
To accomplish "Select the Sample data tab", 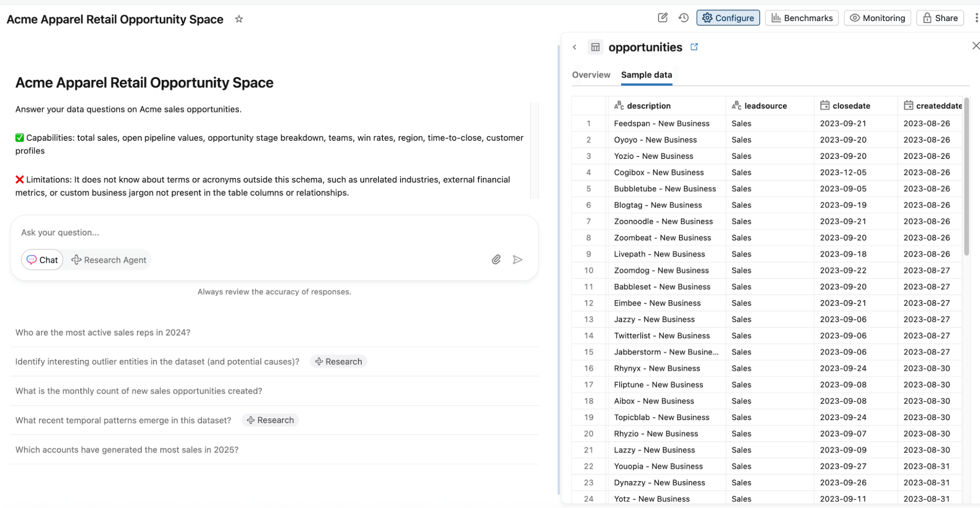I will coord(646,75).
